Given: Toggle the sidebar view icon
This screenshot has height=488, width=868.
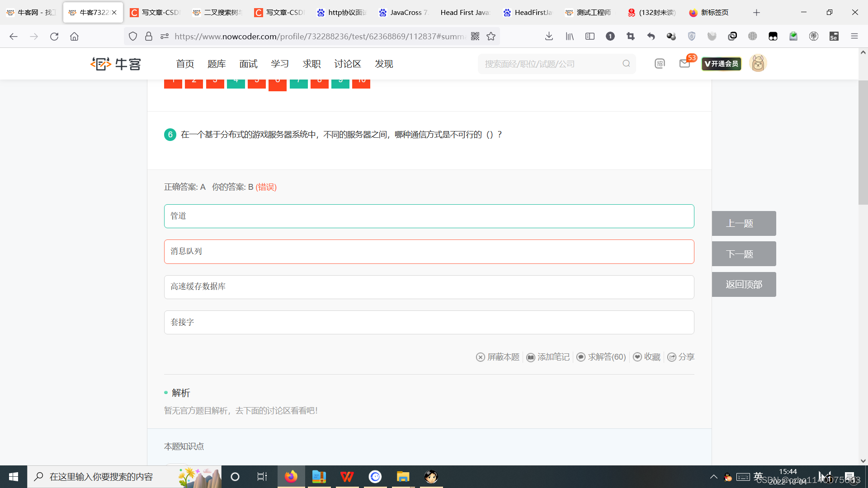Looking at the screenshot, I should coord(590,36).
